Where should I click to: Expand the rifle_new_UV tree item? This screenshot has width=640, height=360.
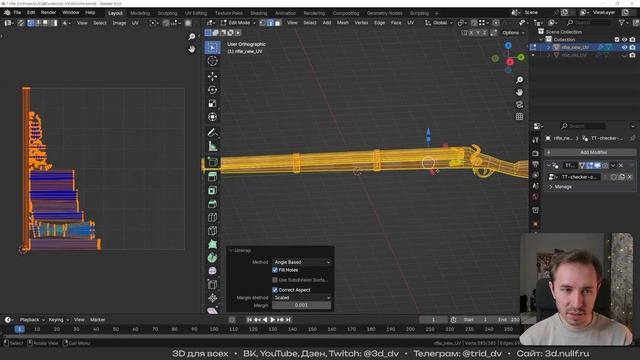point(549,47)
